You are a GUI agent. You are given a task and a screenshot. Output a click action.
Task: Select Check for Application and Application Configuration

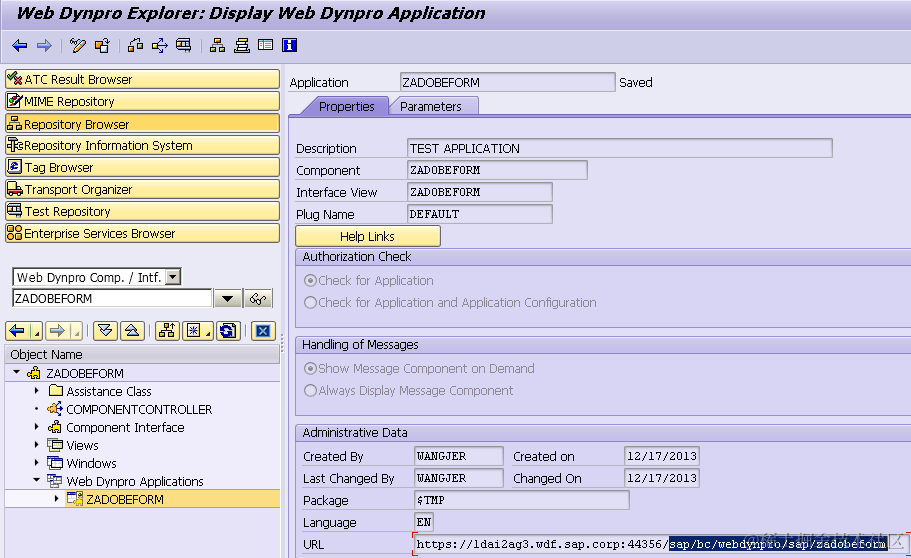pos(310,303)
